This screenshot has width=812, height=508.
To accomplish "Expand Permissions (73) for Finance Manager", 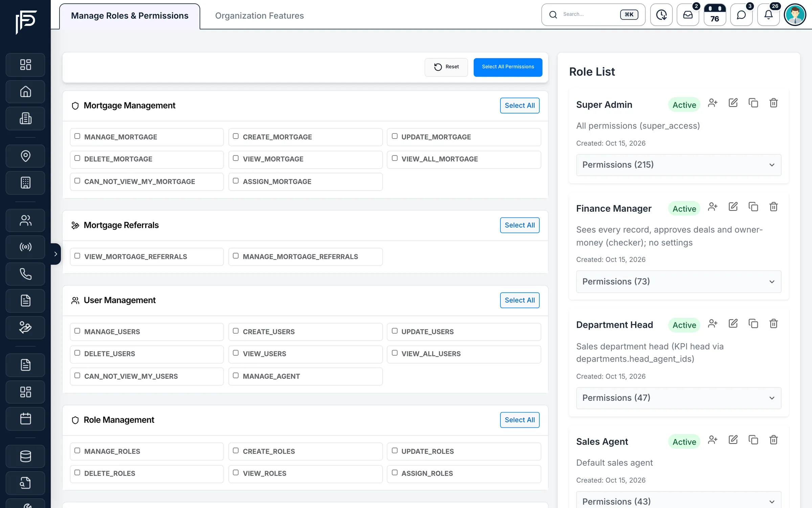I will 679,281.
